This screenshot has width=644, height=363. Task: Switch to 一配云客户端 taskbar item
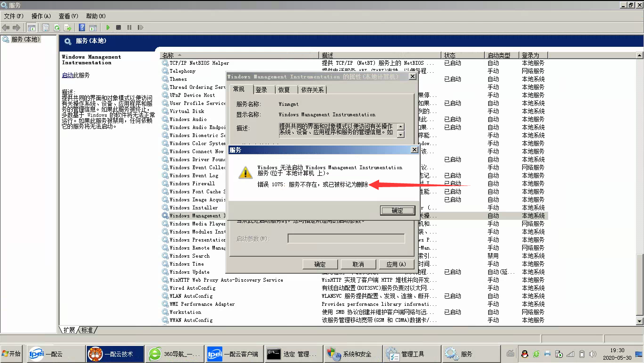click(x=234, y=354)
